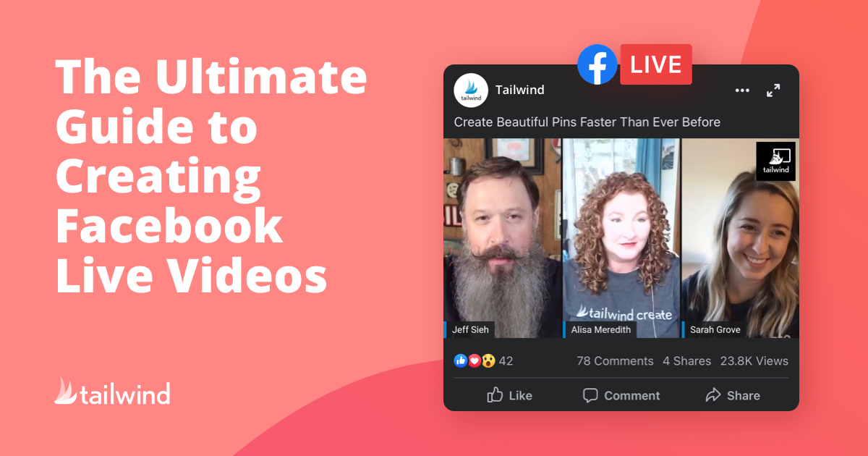
Task: Click the red LIVE indicator badge
Action: pos(655,64)
